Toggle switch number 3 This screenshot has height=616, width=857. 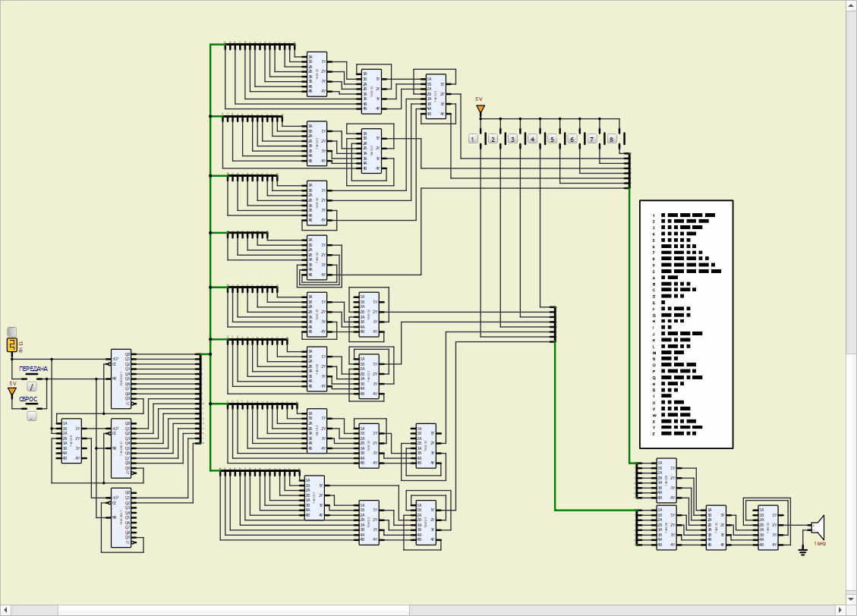coord(512,139)
